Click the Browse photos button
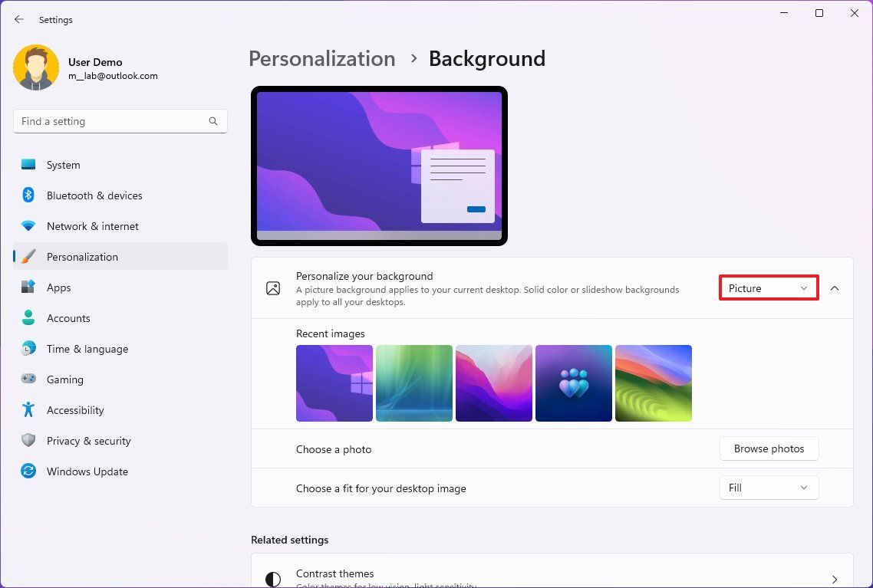 769,448
